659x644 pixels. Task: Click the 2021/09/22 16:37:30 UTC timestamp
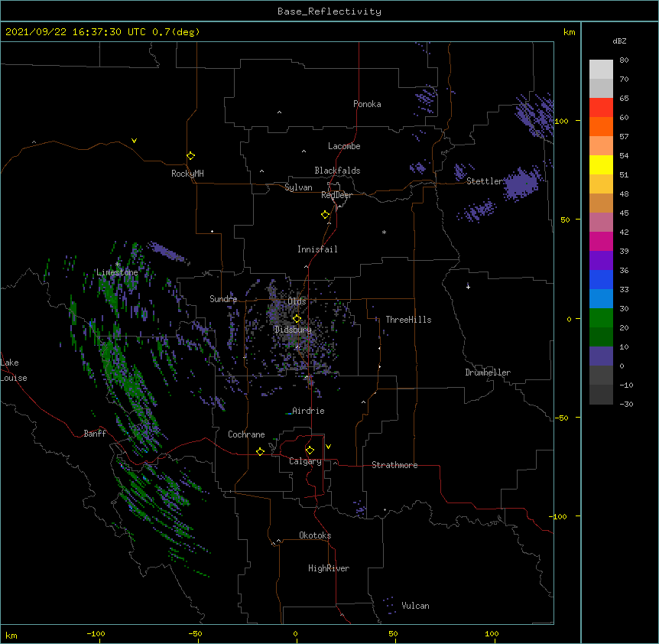coord(76,32)
